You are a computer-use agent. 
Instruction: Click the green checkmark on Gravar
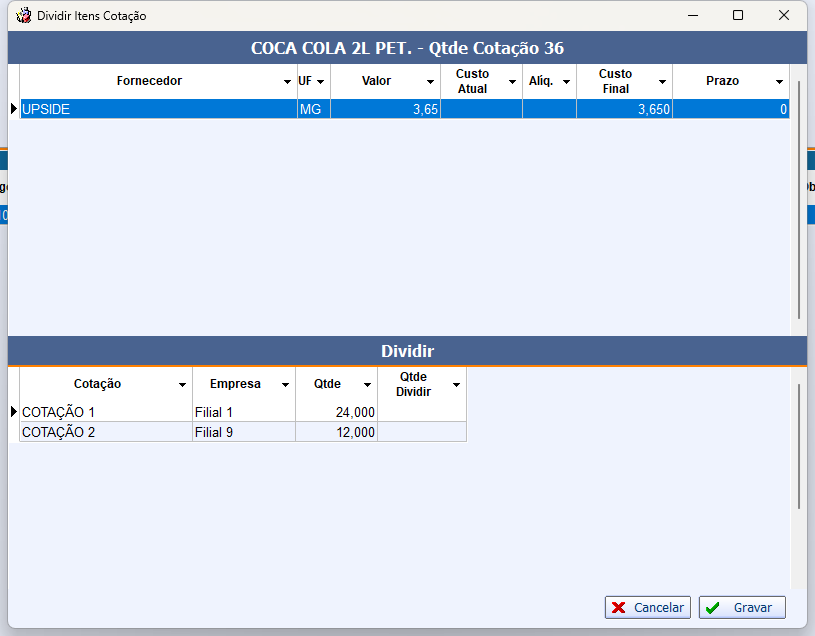point(712,608)
